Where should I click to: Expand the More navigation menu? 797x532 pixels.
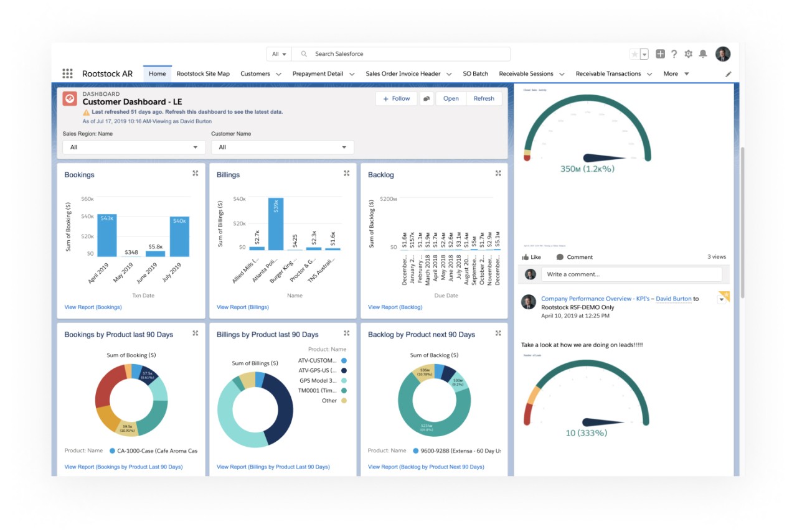tap(676, 73)
